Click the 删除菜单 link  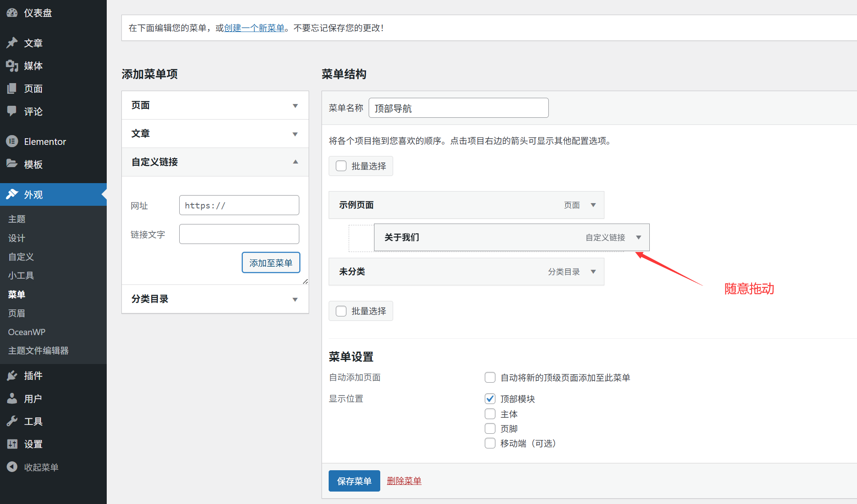(404, 481)
